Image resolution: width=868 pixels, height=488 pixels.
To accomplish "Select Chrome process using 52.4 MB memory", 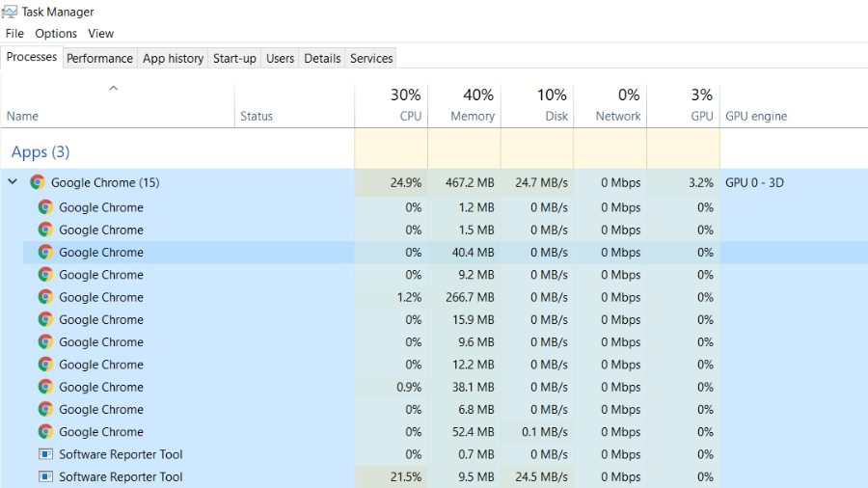I will (445, 431).
